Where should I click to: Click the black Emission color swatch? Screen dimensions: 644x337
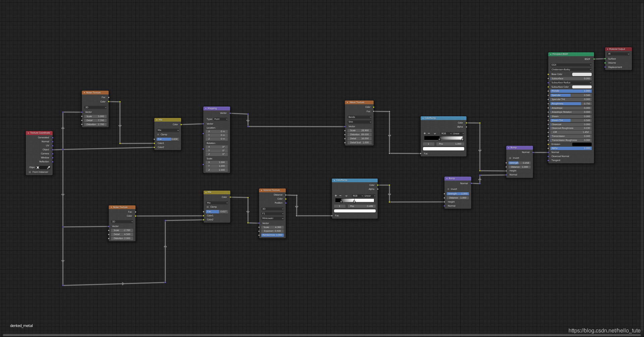pos(582,144)
